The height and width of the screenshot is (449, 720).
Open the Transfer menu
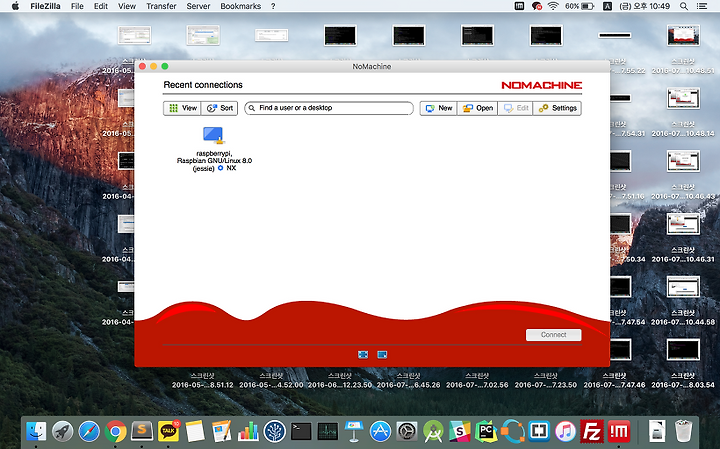click(x=161, y=6)
